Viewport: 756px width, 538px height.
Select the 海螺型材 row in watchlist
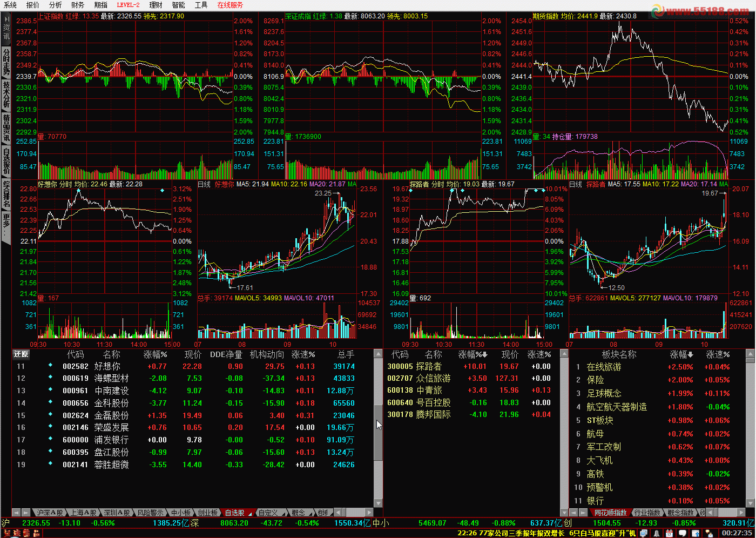tap(192, 378)
